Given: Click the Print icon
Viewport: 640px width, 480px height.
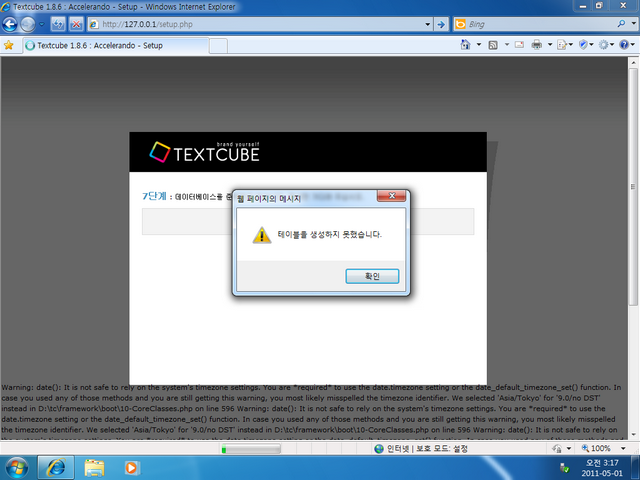Looking at the screenshot, I should pyautogui.click(x=537, y=44).
